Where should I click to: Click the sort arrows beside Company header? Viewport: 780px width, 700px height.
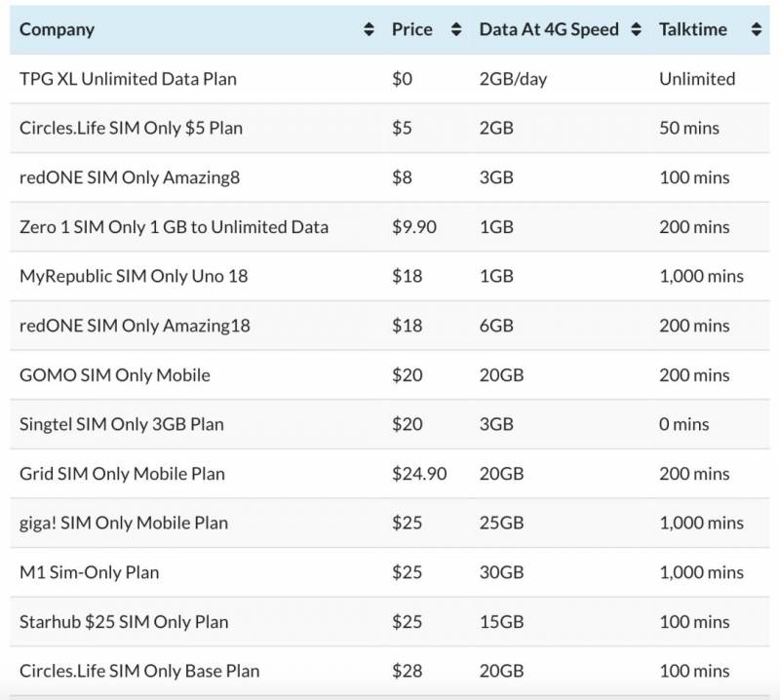[369, 30]
